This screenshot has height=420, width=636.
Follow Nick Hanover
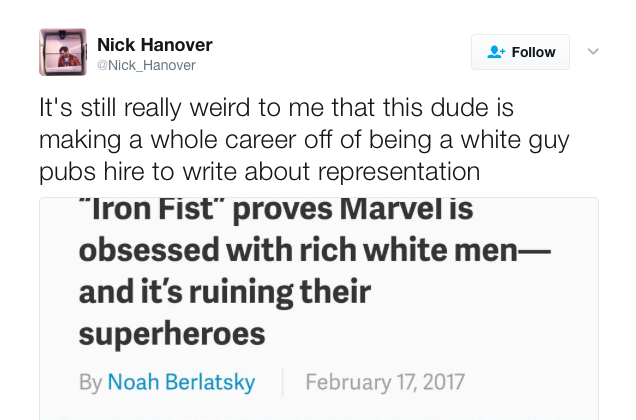coord(520,52)
